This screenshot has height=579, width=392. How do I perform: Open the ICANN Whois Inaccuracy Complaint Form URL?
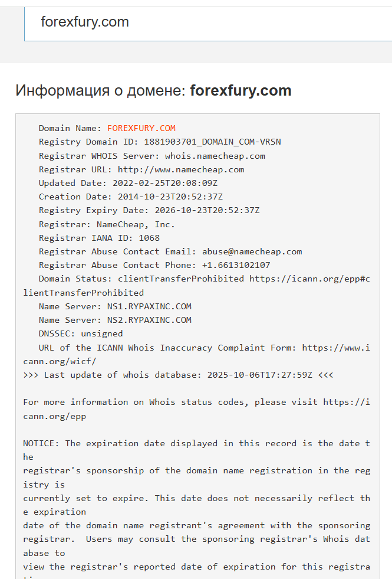(336, 348)
